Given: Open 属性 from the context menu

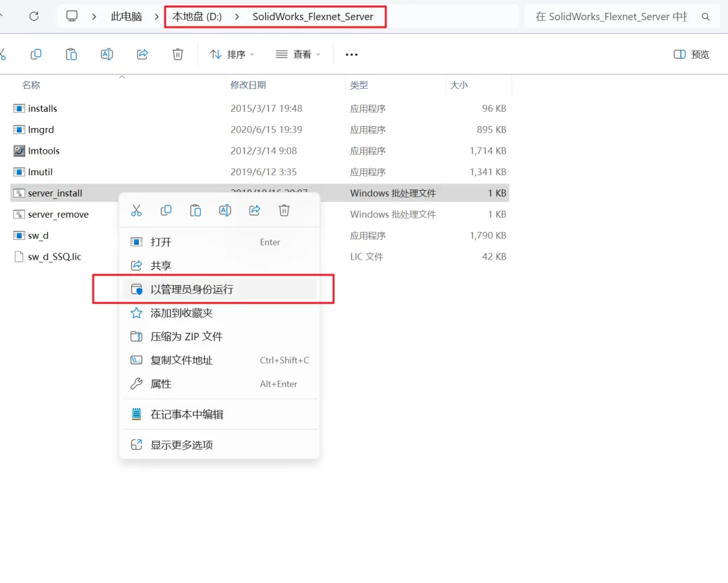Looking at the screenshot, I should click(x=219, y=384).
